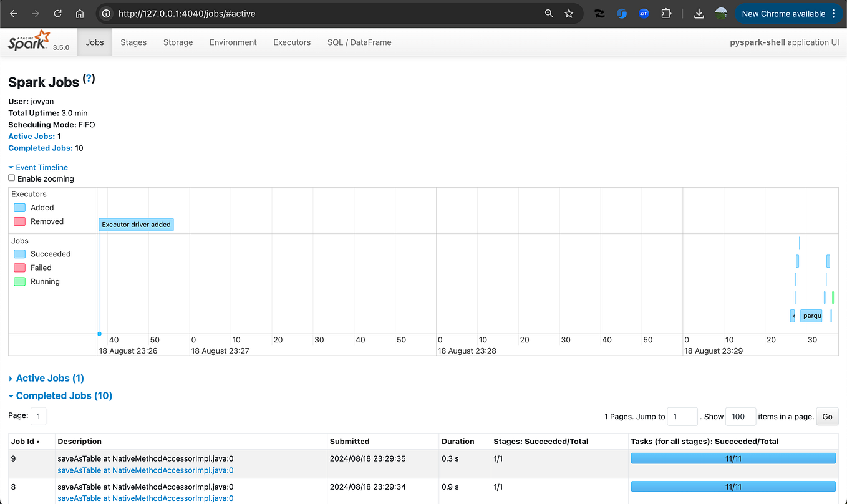The height and width of the screenshot is (504, 847).
Task: Bookmark this page with the star
Action: tap(568, 13)
